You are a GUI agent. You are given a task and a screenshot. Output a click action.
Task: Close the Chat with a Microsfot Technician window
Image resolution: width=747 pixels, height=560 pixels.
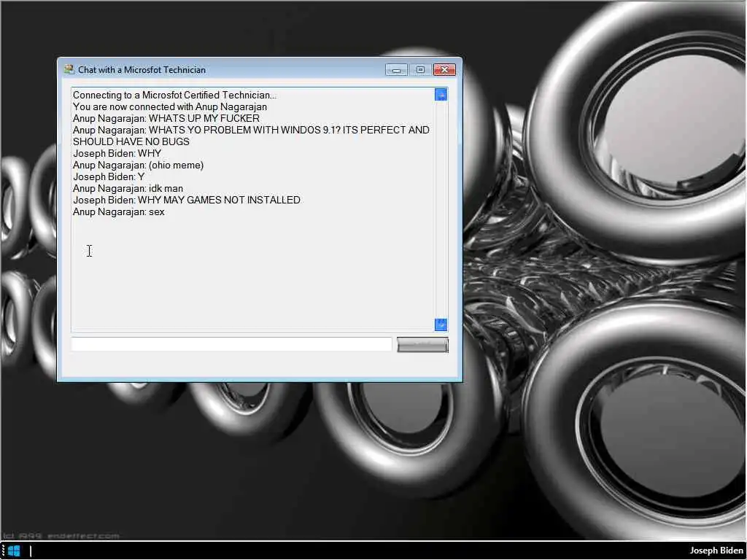pos(444,70)
